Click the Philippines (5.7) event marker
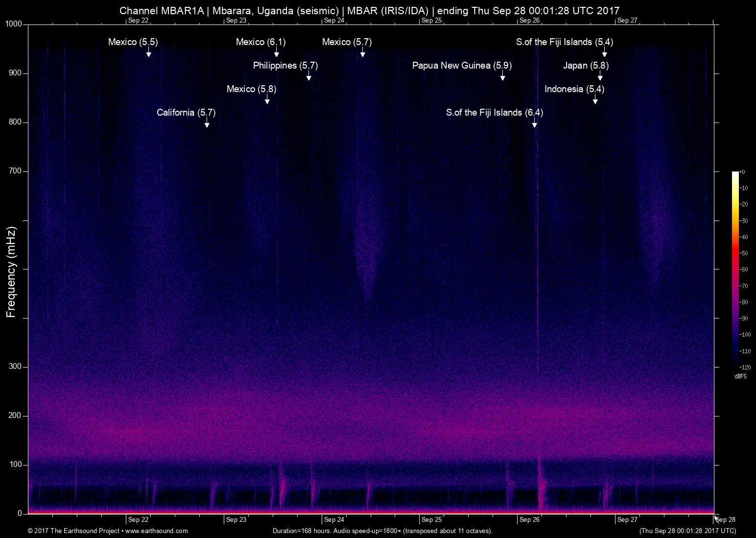This screenshot has width=756, height=538. point(284,65)
